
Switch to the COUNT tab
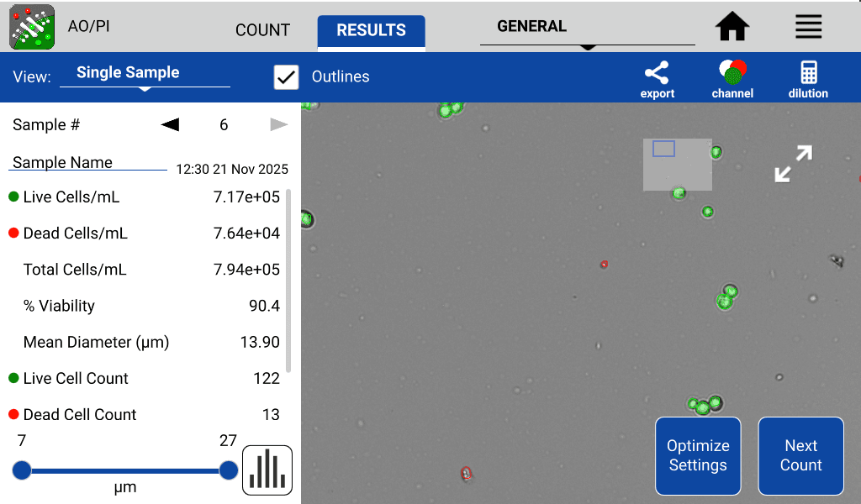pyautogui.click(x=262, y=30)
